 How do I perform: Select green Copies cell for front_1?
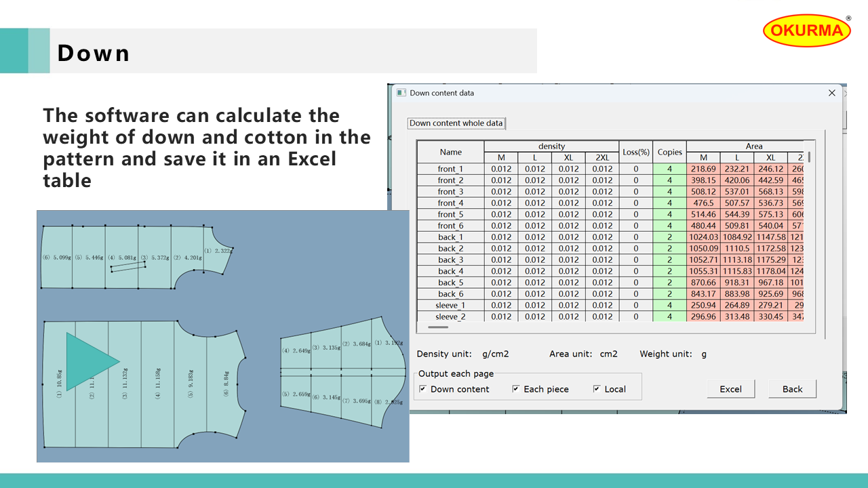(x=669, y=169)
